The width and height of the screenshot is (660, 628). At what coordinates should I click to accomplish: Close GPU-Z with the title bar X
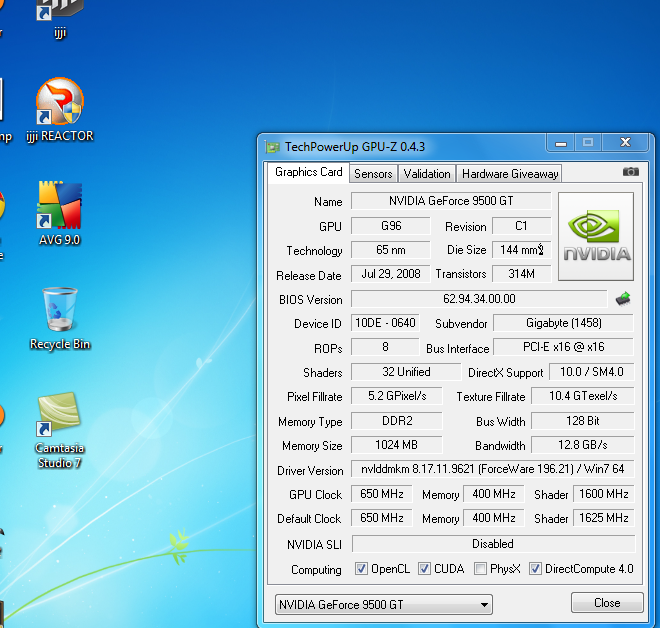[x=625, y=143]
